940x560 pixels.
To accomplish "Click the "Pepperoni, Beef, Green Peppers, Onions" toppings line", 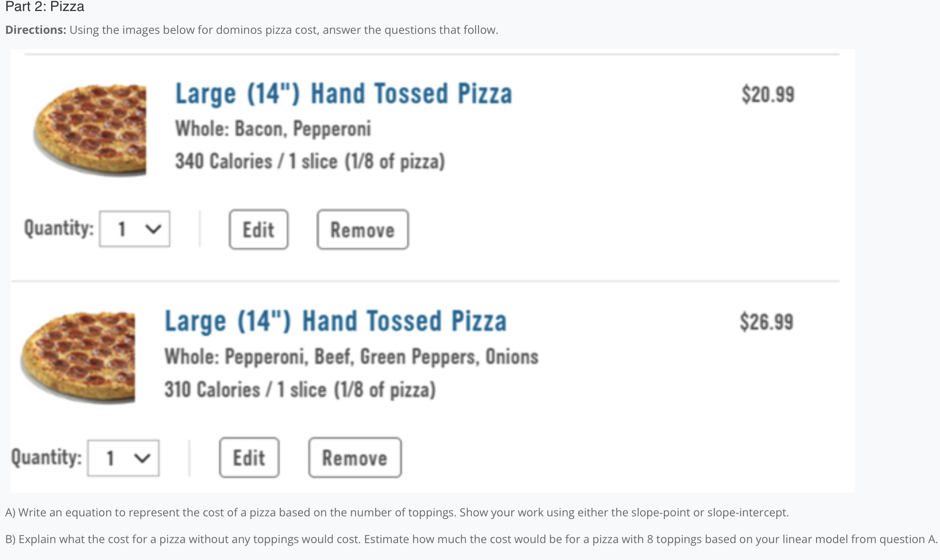I will [351, 357].
